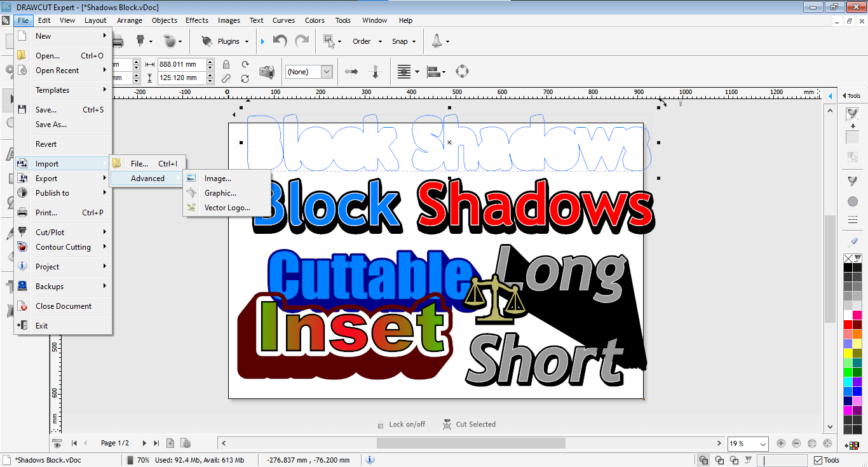Expand the Plugins dropdown arrow
The image size is (868, 467).
pos(246,42)
